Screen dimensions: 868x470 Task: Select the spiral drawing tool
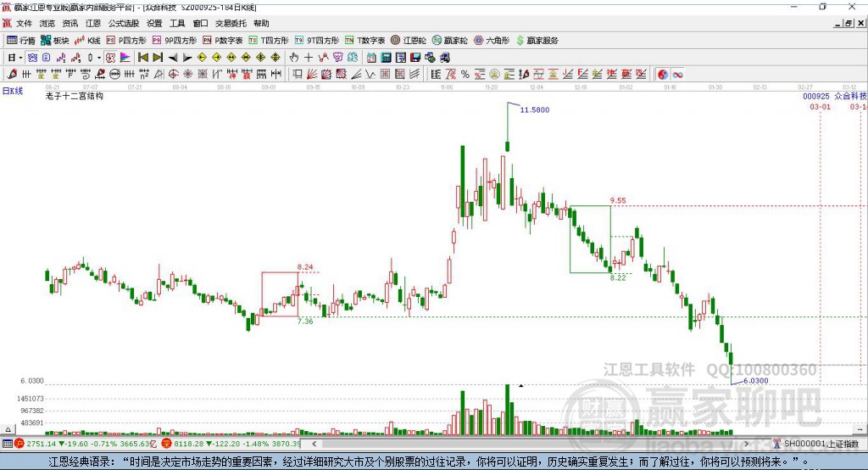click(x=86, y=75)
